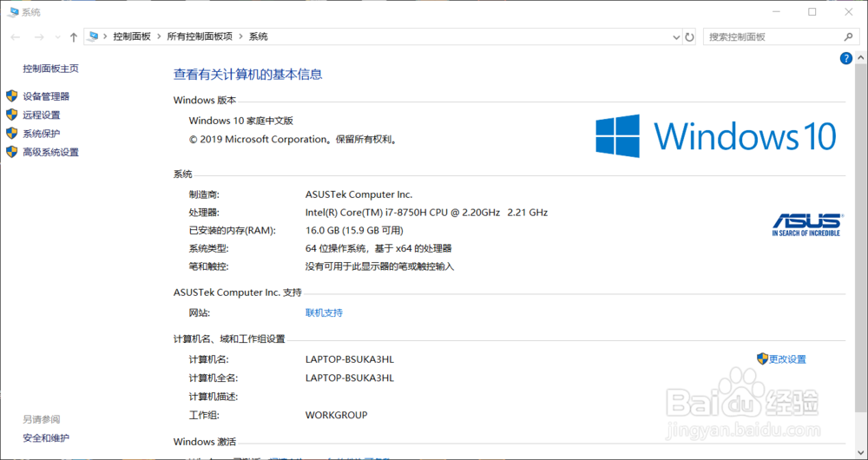Screen dimensions: 868x460
Task: Select the WORKGROUP value
Action: 337,415
